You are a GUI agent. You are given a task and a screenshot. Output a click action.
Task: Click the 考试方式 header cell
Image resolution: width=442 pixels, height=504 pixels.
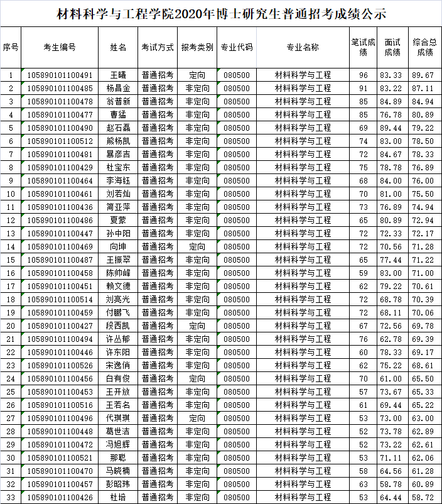[157, 47]
